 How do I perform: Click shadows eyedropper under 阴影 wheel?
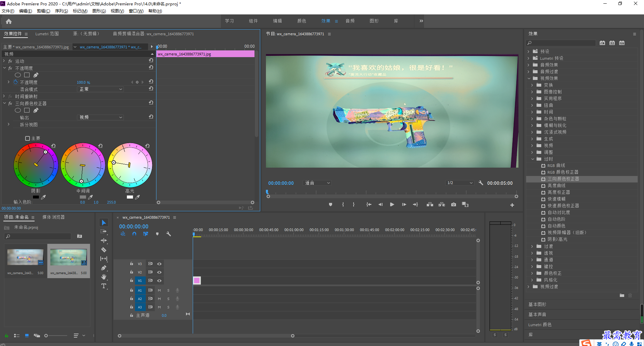pos(43,197)
